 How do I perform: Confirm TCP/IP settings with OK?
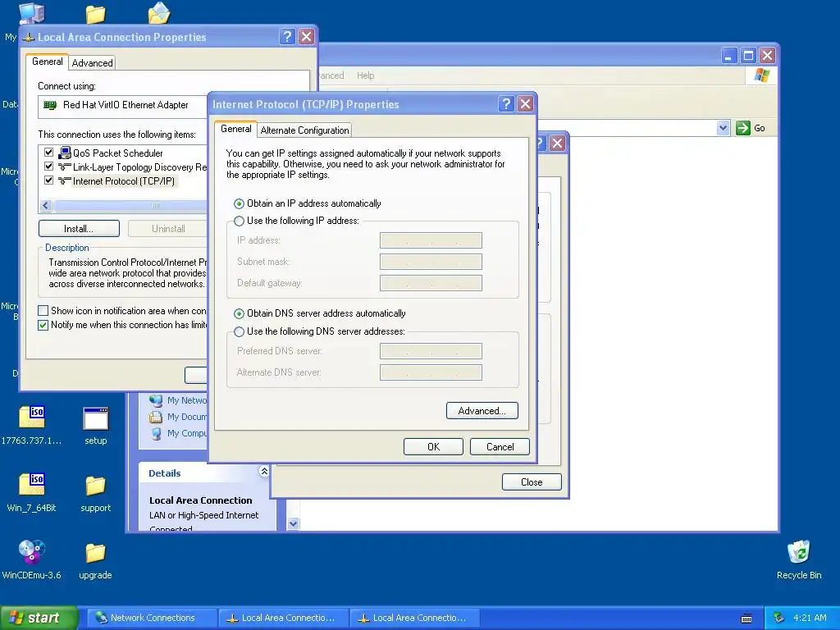[433, 447]
